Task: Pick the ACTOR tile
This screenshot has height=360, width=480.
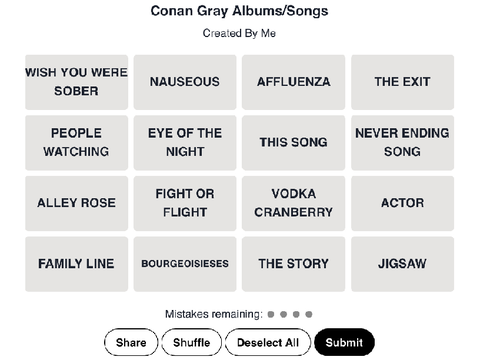Action: tap(402, 203)
